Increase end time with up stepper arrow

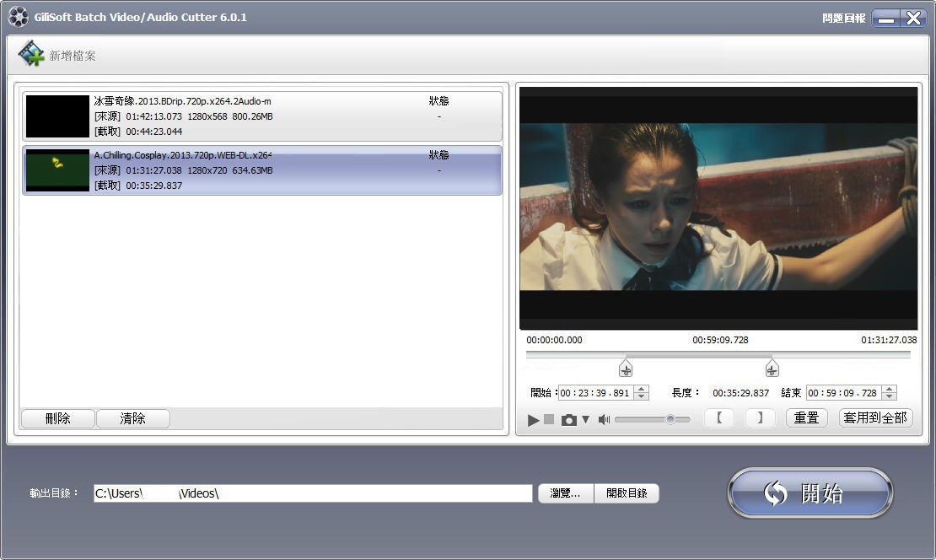890,390
